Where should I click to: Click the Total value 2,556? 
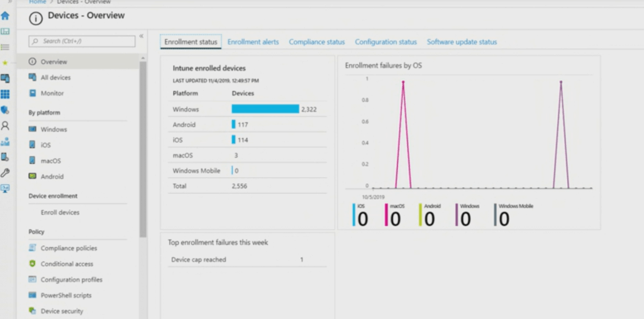click(240, 186)
